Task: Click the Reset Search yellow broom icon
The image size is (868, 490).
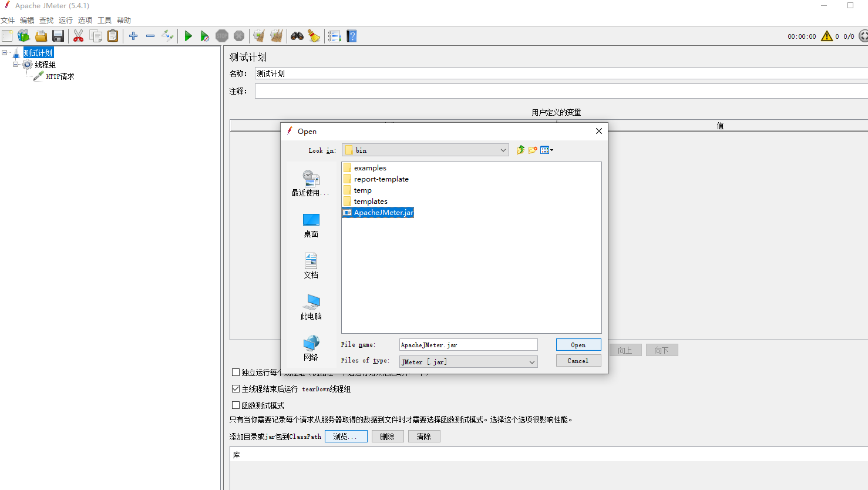Action: [314, 36]
